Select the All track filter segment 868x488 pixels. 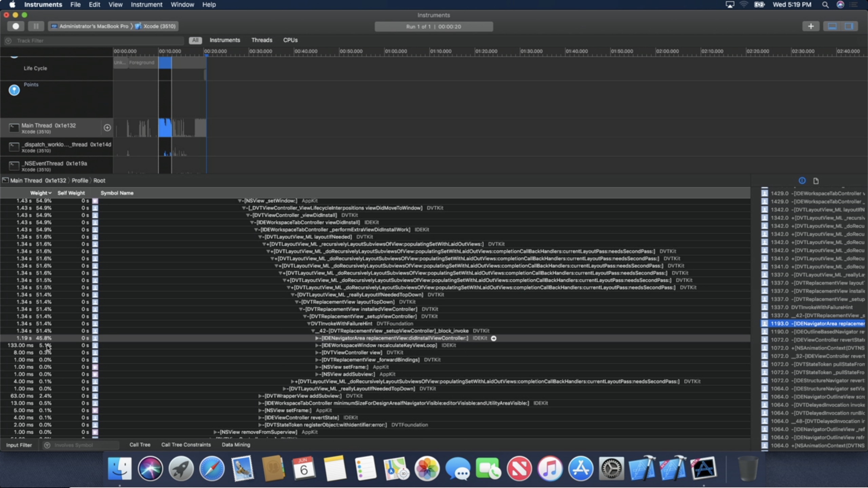click(195, 40)
